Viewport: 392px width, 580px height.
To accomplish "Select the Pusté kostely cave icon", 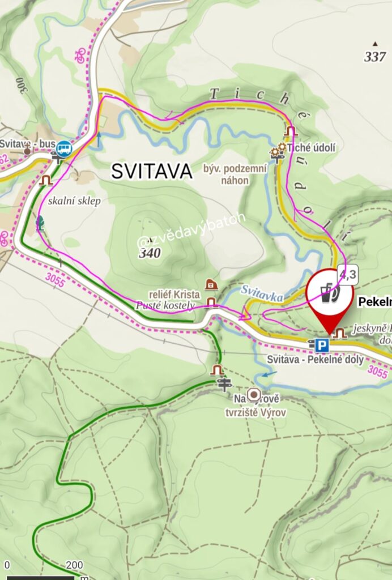I will click(211, 302).
